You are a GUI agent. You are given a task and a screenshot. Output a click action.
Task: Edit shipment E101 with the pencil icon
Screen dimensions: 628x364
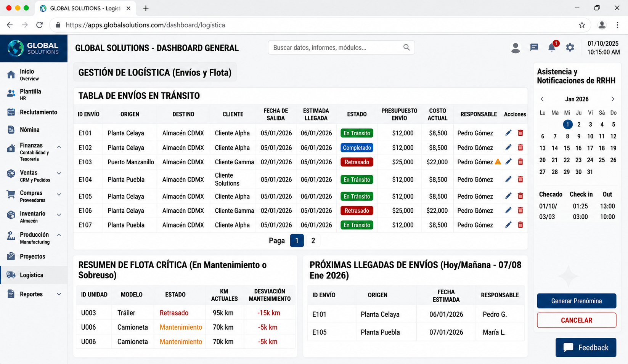click(x=508, y=133)
